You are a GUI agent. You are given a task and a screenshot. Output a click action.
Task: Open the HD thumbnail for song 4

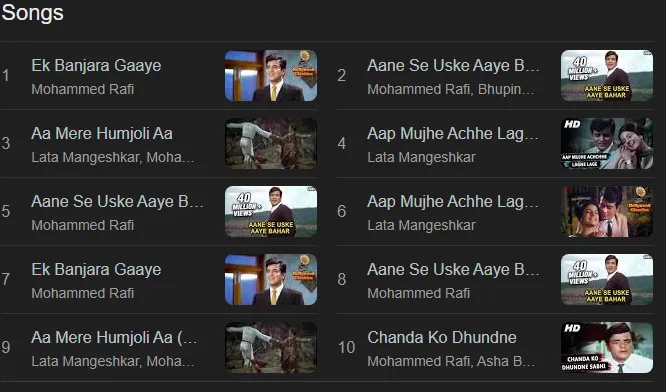pyautogui.click(x=607, y=144)
